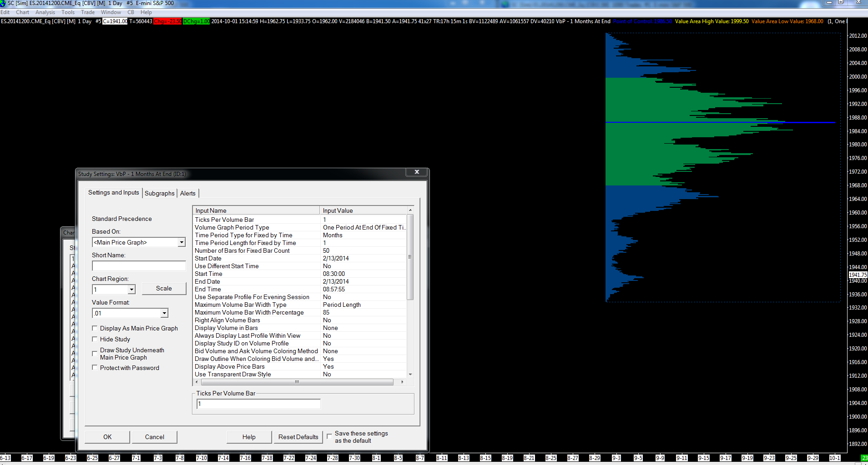Click the blue Point of Control line

coord(720,122)
